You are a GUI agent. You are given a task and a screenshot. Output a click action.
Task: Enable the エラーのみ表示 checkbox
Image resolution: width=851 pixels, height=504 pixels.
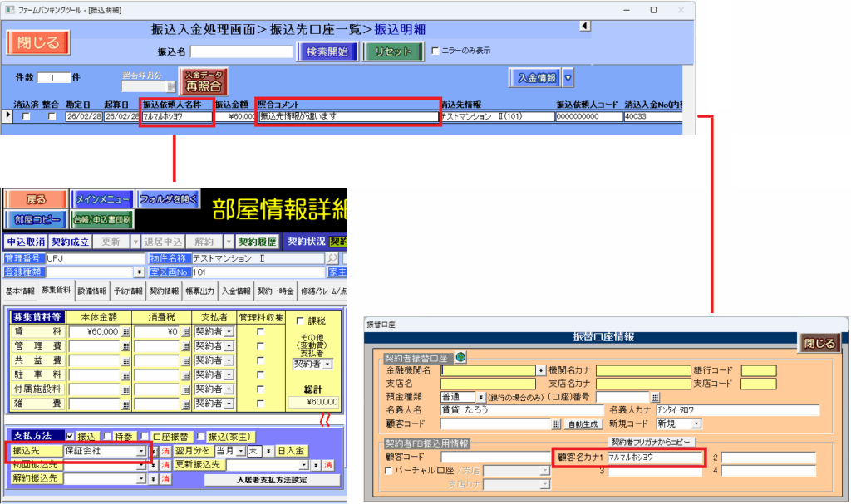coord(435,51)
